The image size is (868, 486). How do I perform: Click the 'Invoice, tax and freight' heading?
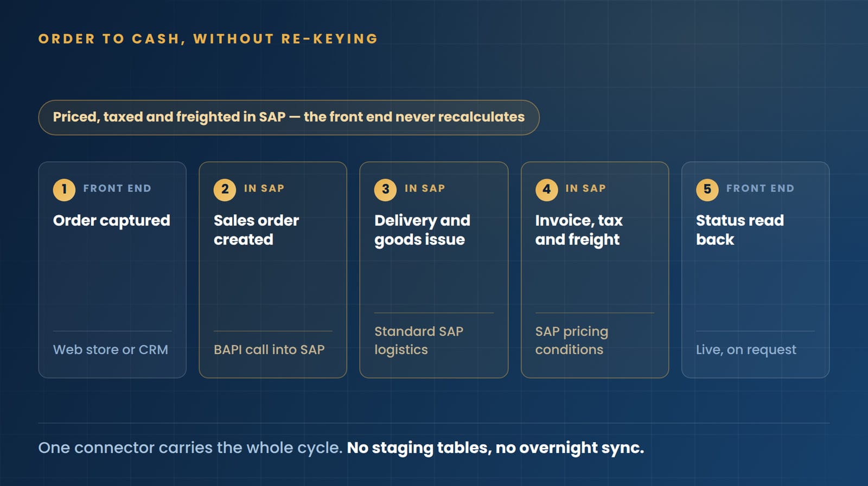pyautogui.click(x=579, y=230)
